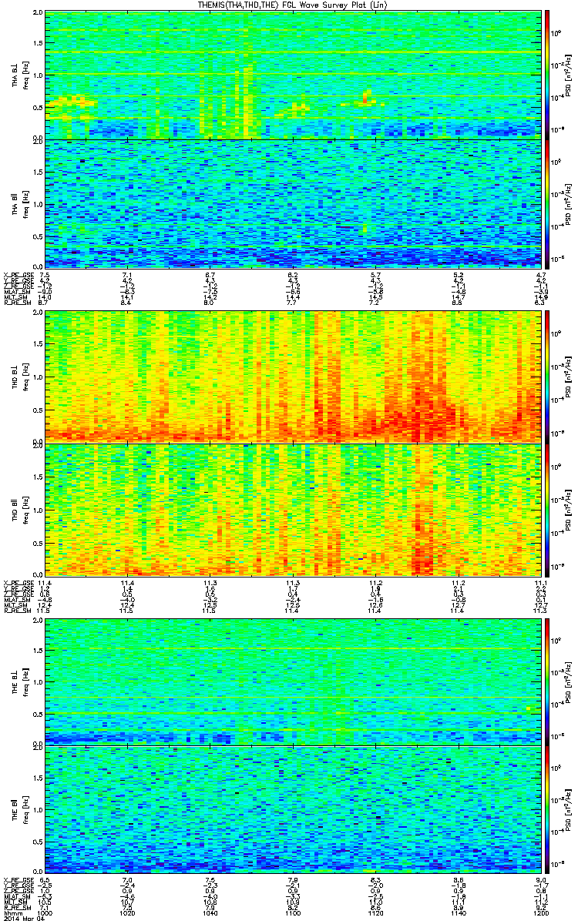Click the 'THA B⊥ freq [Hz]' axis label
The height and width of the screenshot is (924, 578).
coord(18,75)
